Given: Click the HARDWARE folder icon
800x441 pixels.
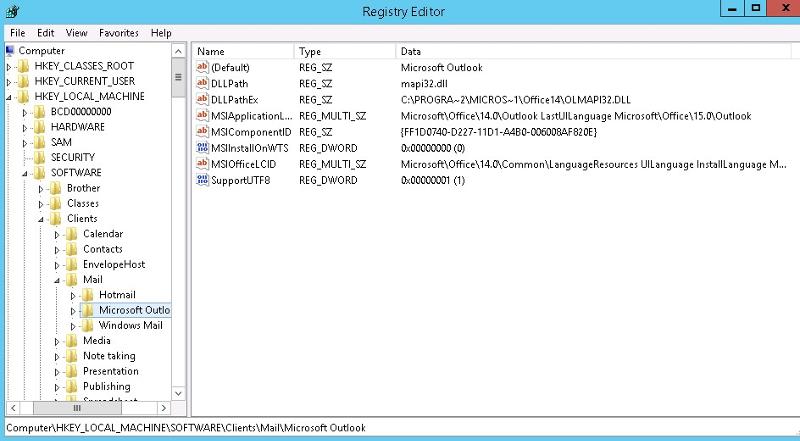Looking at the screenshot, I should [x=40, y=127].
